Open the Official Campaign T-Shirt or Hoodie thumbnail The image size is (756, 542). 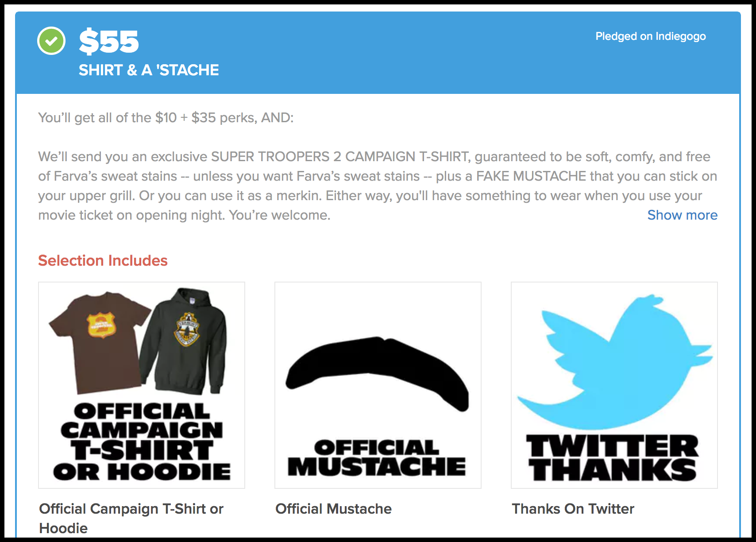click(x=142, y=385)
